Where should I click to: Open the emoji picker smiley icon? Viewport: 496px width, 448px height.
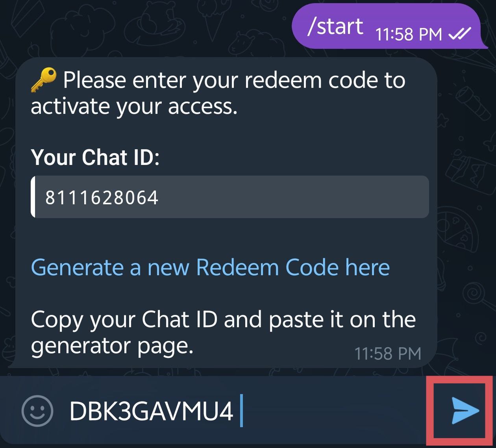(x=37, y=411)
